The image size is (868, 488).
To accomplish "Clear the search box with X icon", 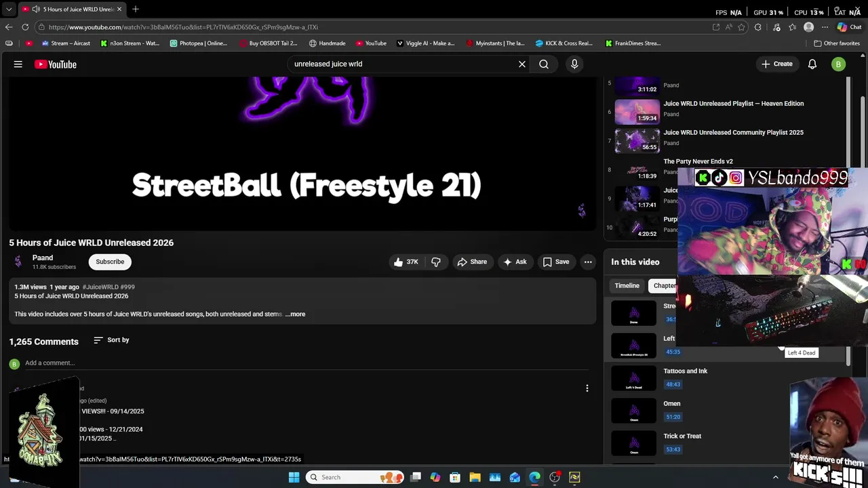I will (522, 64).
